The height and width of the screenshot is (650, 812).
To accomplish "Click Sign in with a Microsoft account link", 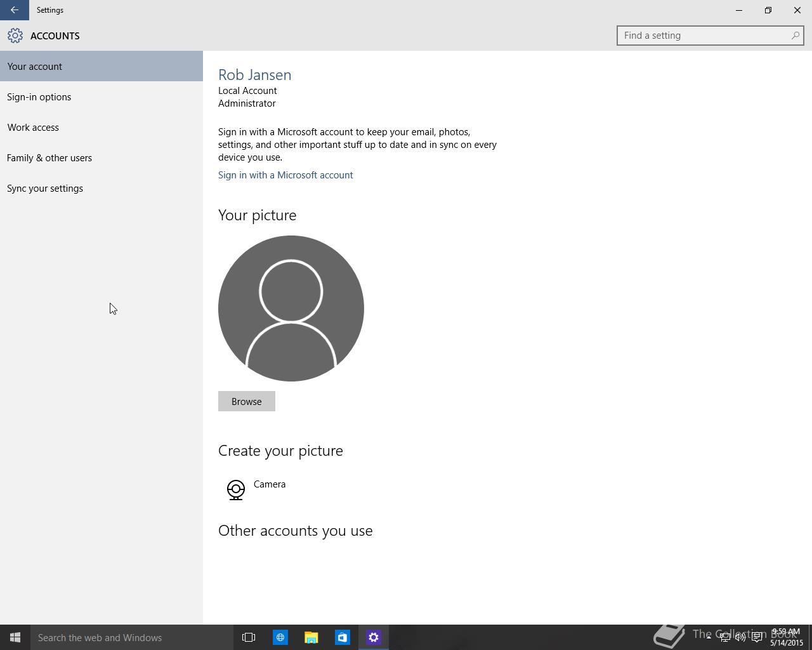I will pyautogui.click(x=285, y=175).
